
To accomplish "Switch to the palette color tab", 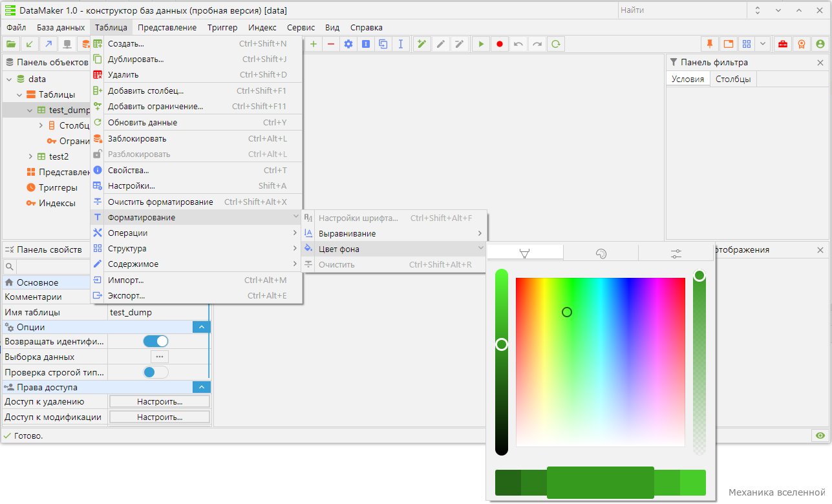I will [x=601, y=253].
